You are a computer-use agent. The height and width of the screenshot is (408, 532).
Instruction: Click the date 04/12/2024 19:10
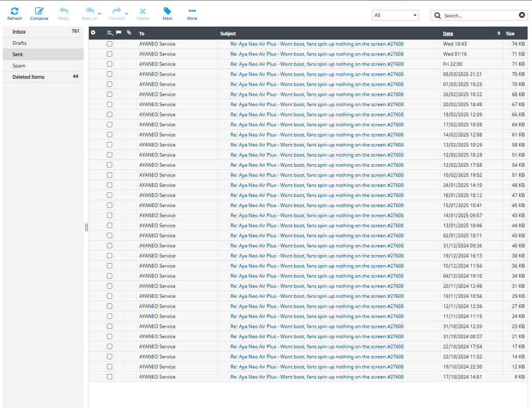(x=463, y=276)
